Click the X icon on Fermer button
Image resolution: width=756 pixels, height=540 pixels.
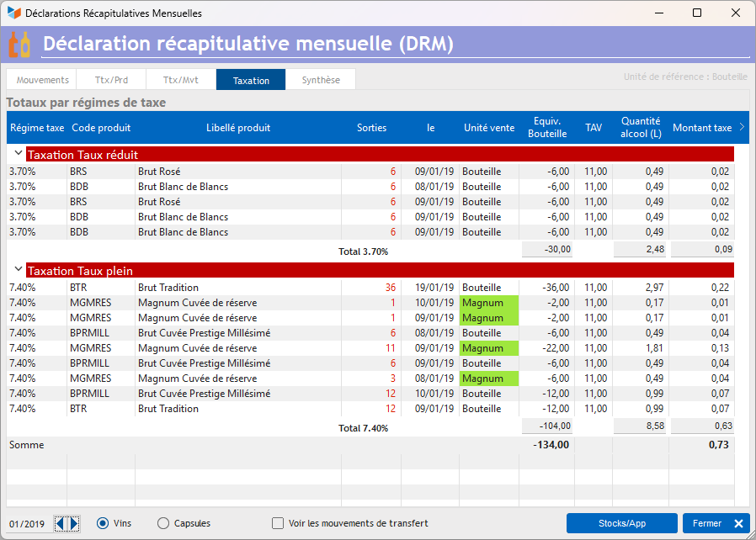tap(738, 524)
